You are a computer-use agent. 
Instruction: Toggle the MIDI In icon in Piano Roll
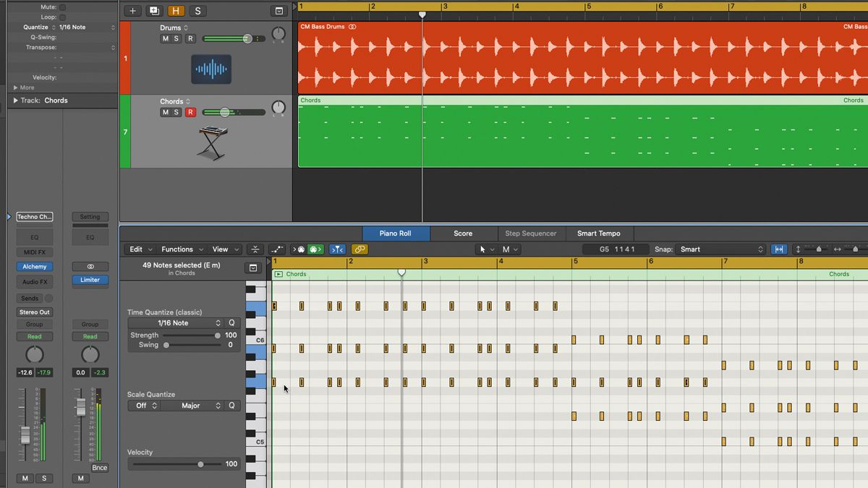297,249
